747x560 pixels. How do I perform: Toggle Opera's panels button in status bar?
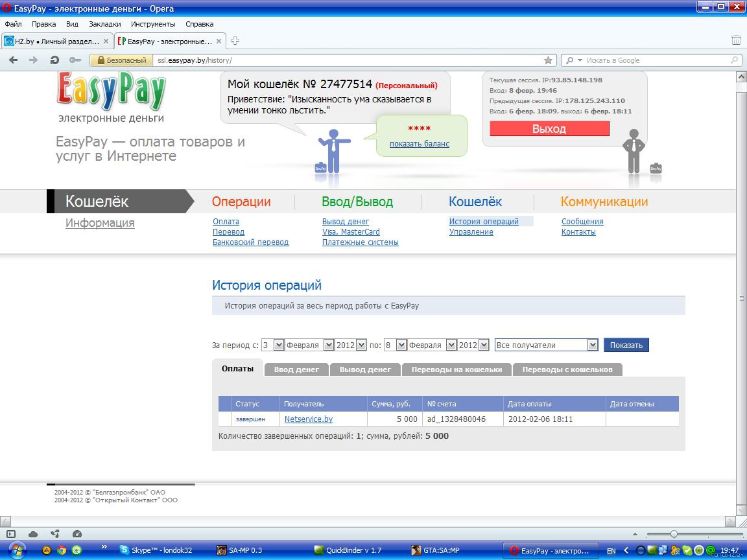click(x=11, y=534)
